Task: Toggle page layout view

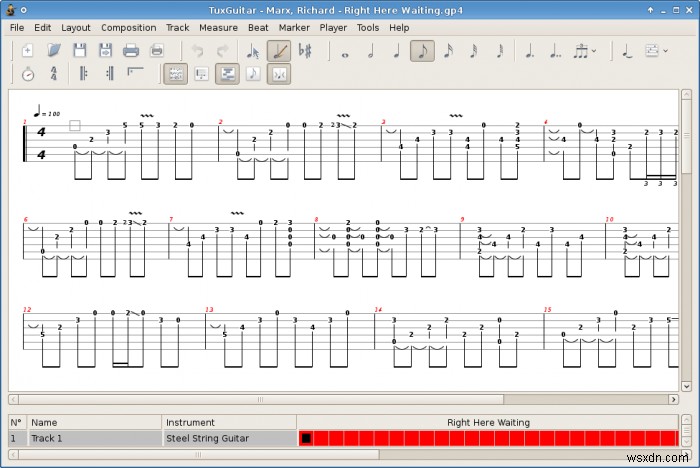Action: (x=175, y=74)
